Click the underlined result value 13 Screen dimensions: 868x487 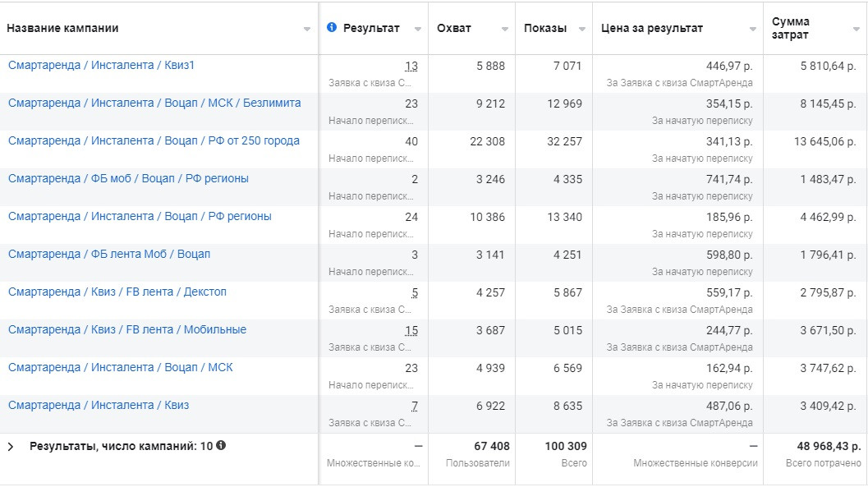point(411,67)
